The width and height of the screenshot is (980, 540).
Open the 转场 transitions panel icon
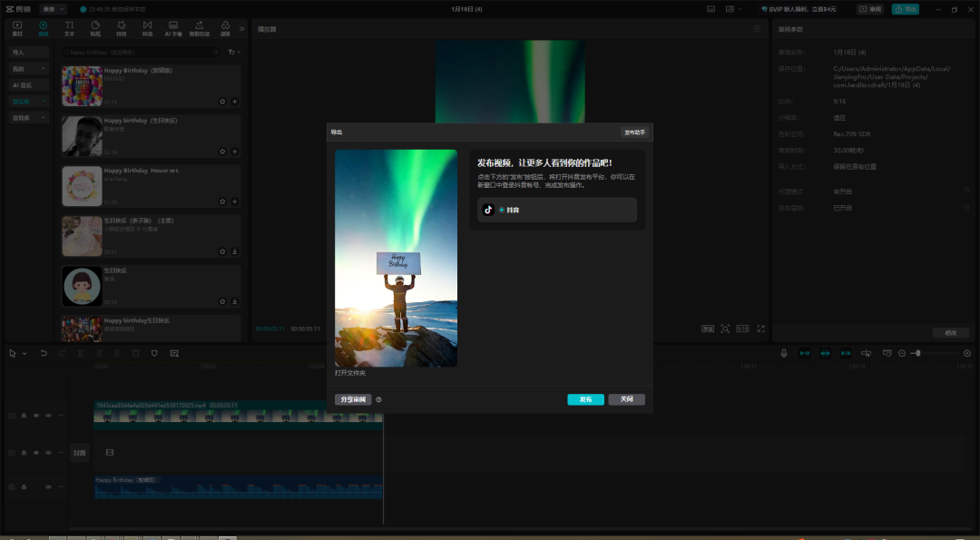(x=147, y=28)
